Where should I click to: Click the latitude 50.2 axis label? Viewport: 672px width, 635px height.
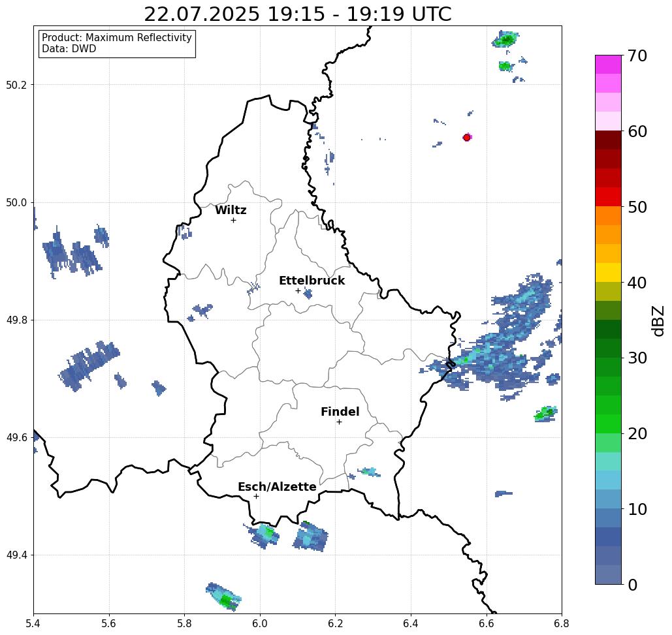point(16,85)
